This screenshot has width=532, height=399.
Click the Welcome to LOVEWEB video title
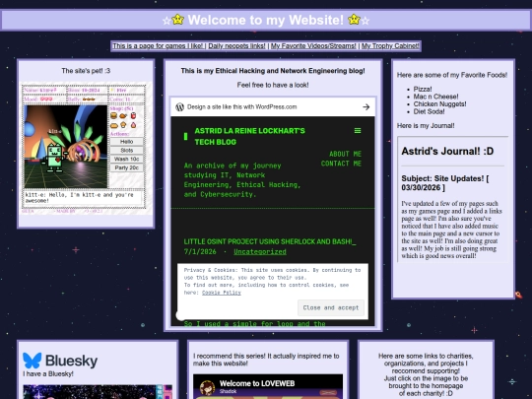pyautogui.click(x=257, y=383)
